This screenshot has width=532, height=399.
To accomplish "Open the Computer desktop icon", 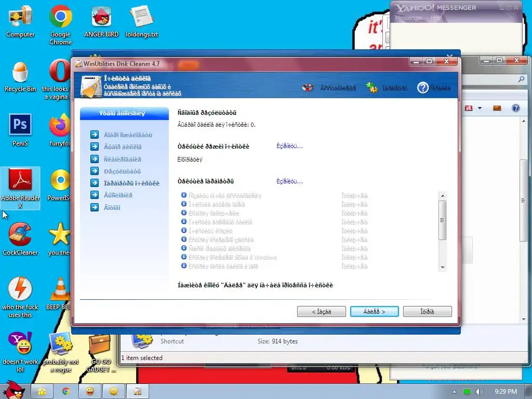I will [x=20, y=21].
